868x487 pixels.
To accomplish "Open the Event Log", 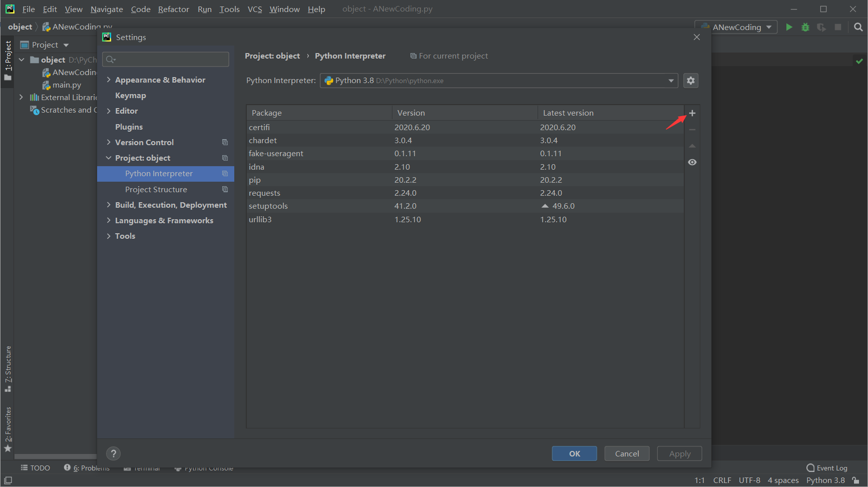I will 827,468.
